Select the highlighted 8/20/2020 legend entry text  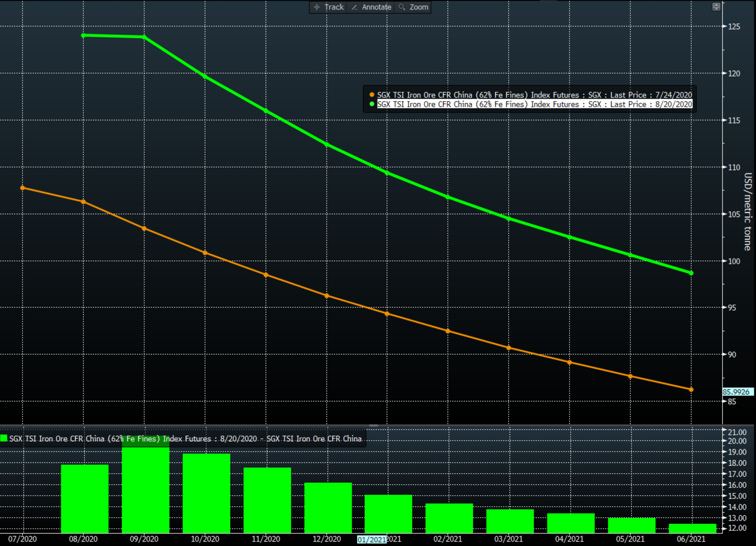pyautogui.click(x=534, y=104)
